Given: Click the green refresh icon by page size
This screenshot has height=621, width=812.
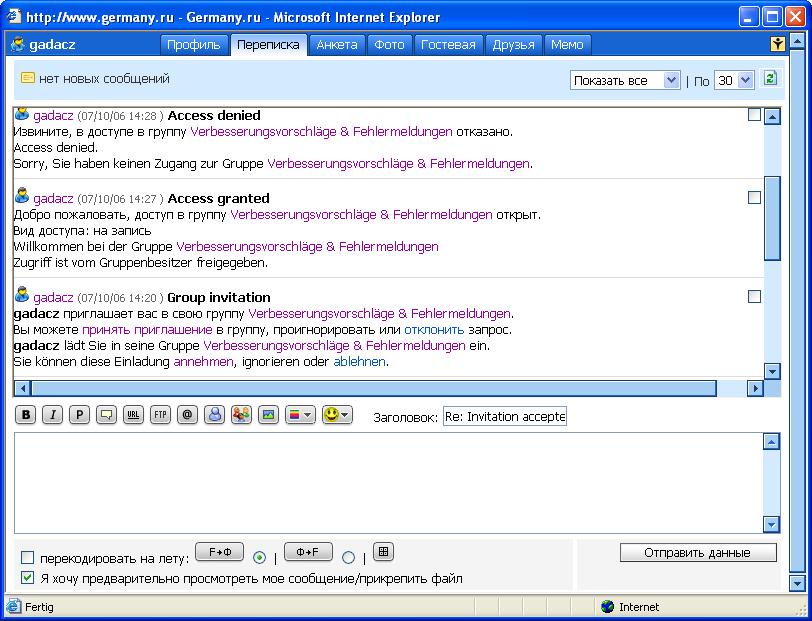Looking at the screenshot, I should pos(770,79).
